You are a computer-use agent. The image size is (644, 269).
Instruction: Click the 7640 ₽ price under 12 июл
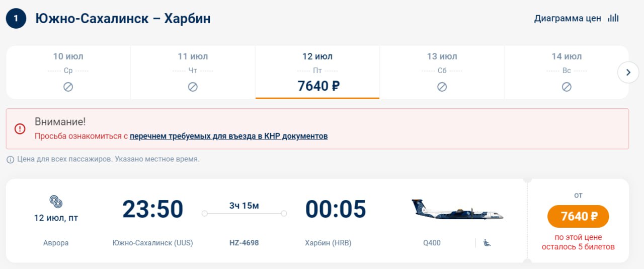[x=318, y=86]
